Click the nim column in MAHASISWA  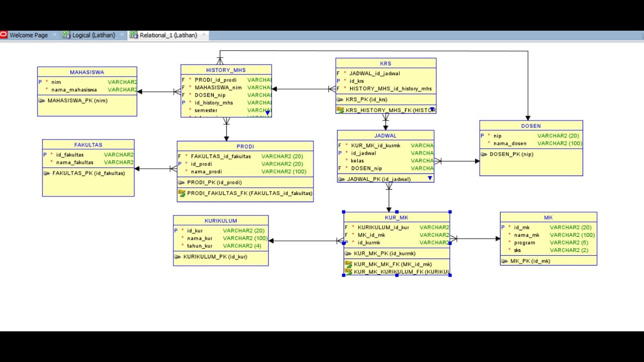(x=56, y=82)
